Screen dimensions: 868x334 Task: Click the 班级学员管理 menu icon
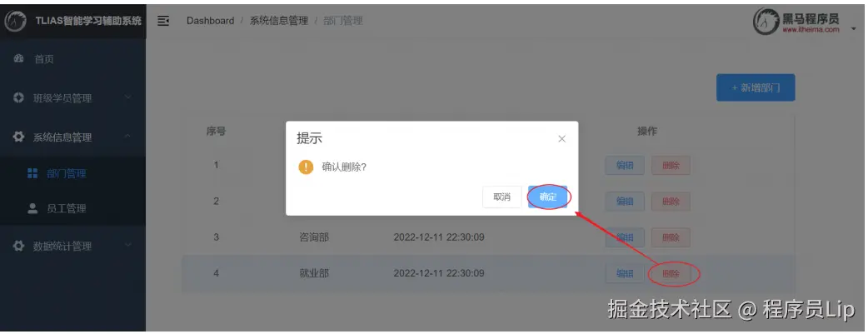(x=18, y=98)
